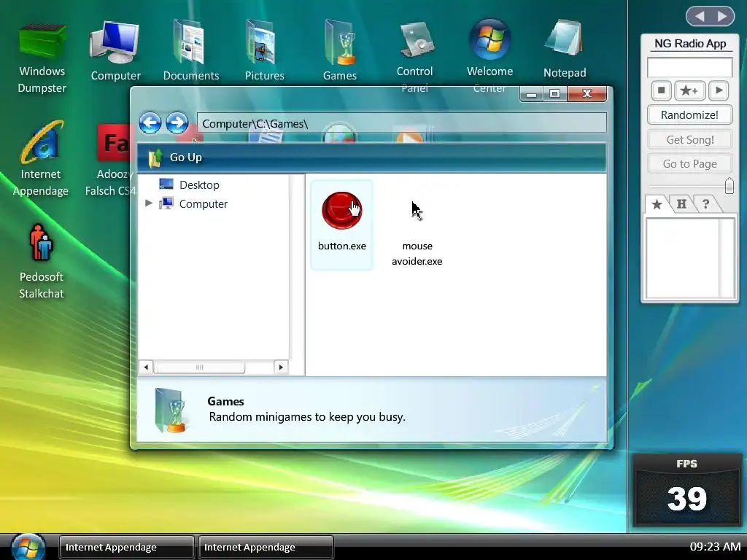The image size is (747, 560).
Task: Open the Games desktop folder icon
Action: pos(339,50)
